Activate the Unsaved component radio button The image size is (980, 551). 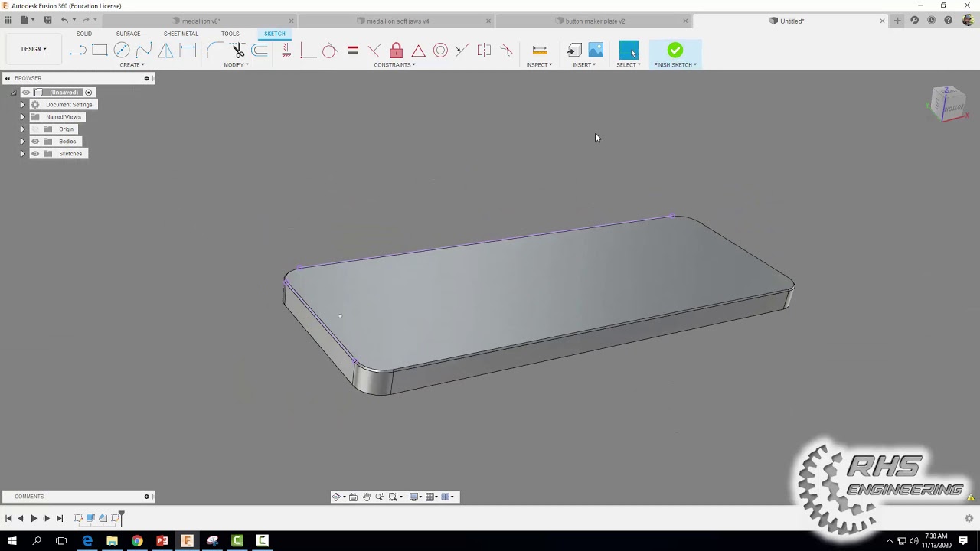tap(89, 93)
